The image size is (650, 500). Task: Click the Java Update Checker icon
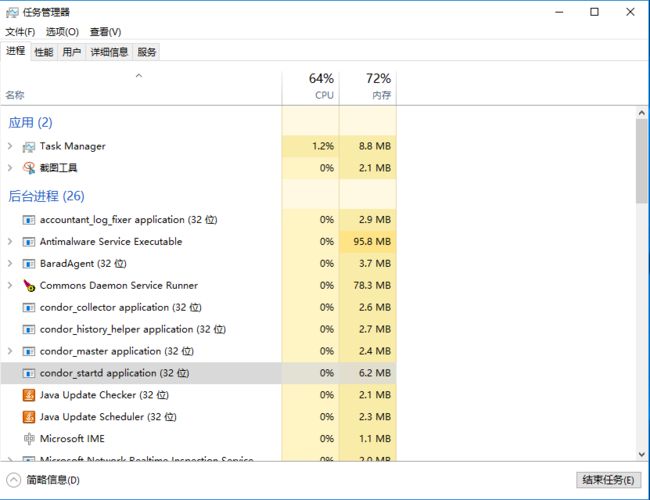click(28, 395)
